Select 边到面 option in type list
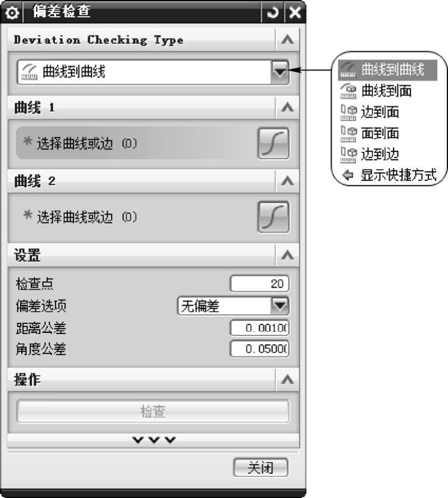This screenshot has width=448, height=498. pos(370,112)
